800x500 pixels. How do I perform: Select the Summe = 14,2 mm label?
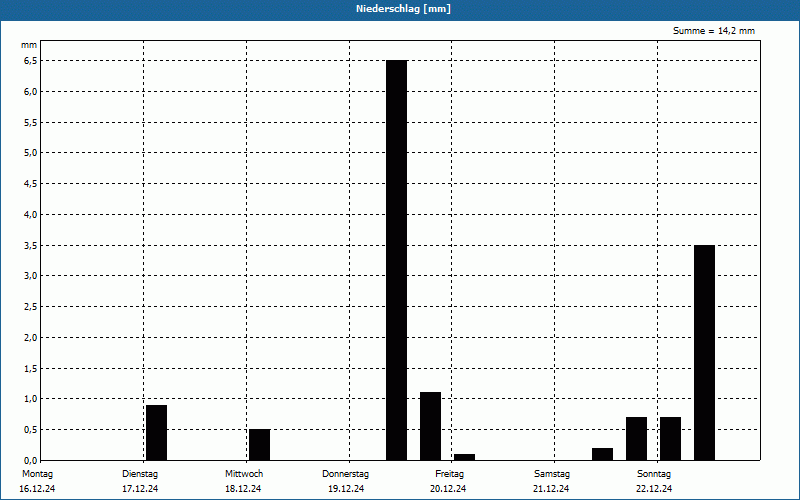[x=714, y=31]
